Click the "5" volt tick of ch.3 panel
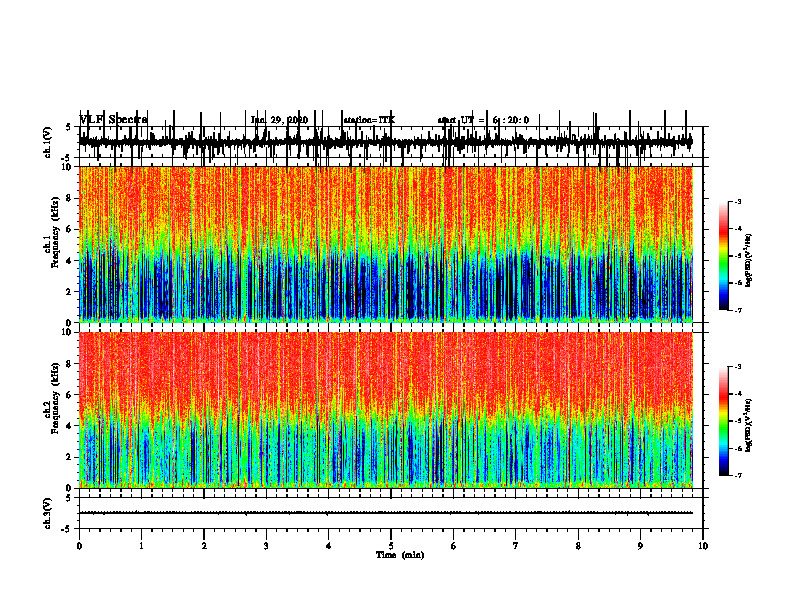792x612 pixels. [x=68, y=498]
